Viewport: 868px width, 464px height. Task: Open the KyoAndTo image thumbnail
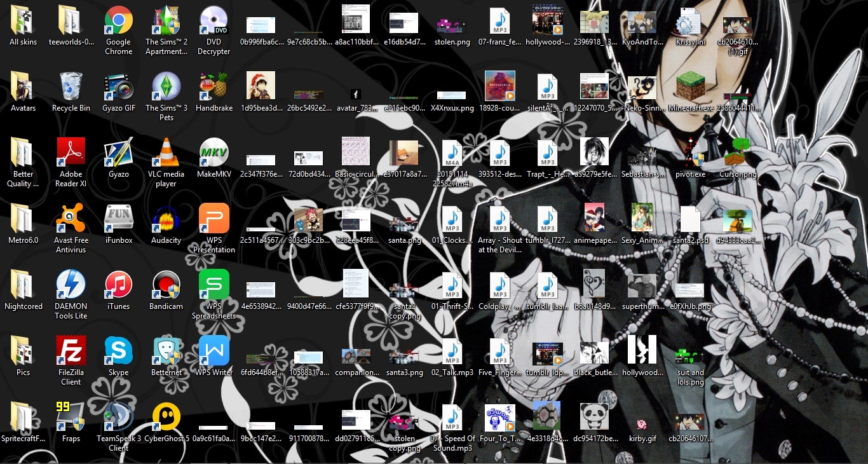point(642,22)
